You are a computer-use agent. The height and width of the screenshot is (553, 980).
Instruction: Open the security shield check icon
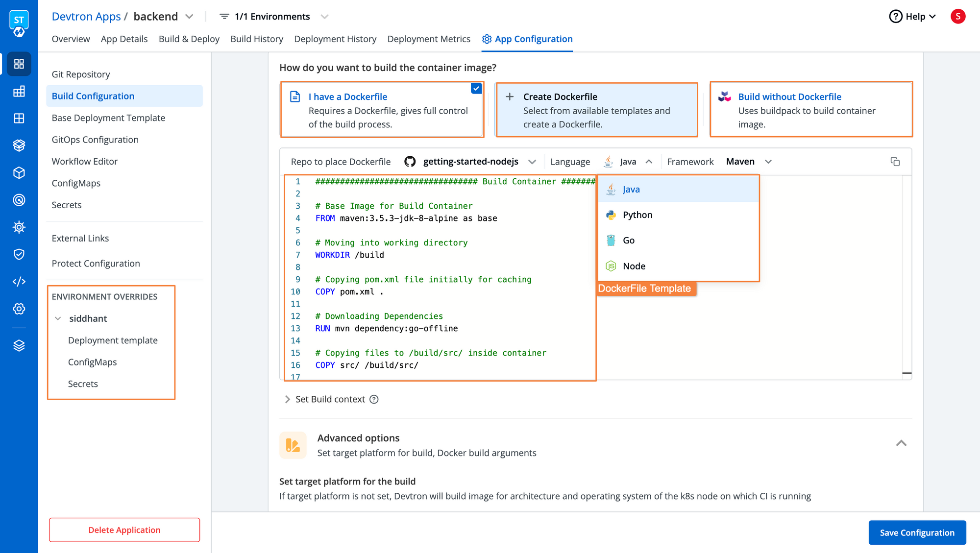point(19,254)
